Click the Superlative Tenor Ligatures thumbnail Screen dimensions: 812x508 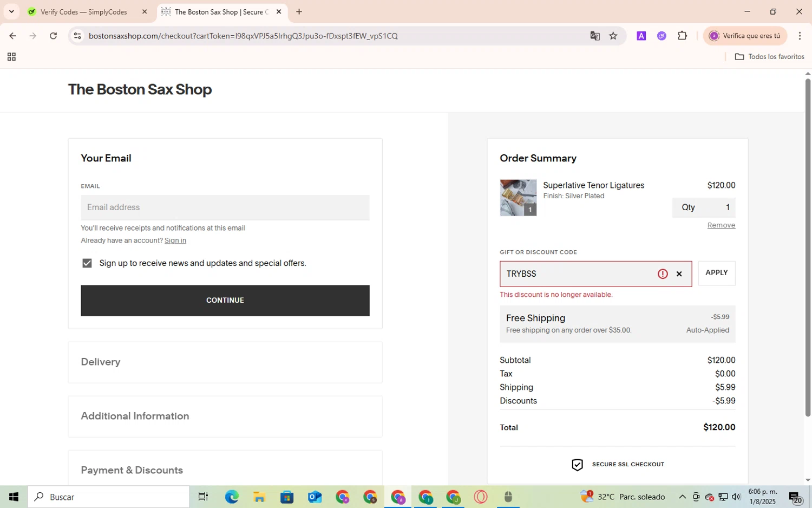[518, 198]
